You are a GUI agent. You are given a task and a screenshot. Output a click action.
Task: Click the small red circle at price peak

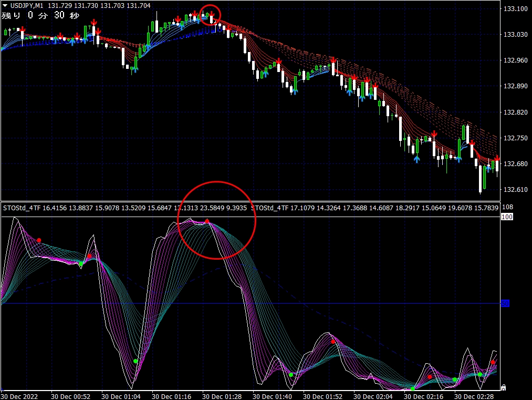coord(211,15)
